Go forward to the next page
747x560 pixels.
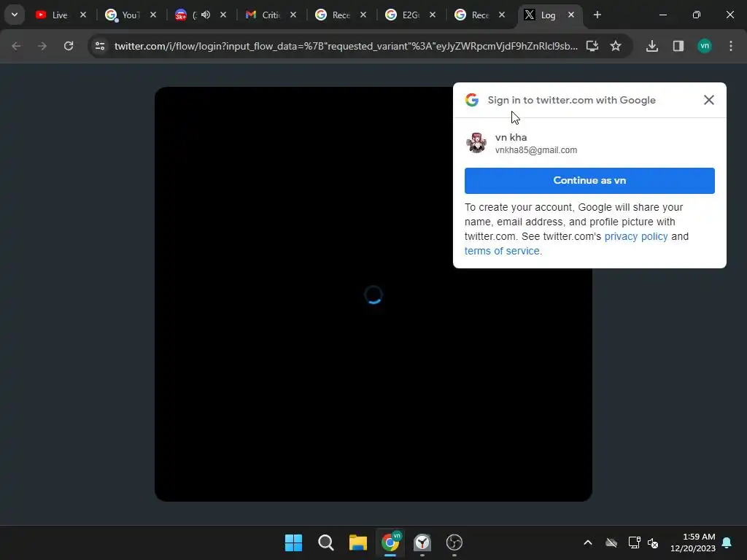(x=42, y=46)
